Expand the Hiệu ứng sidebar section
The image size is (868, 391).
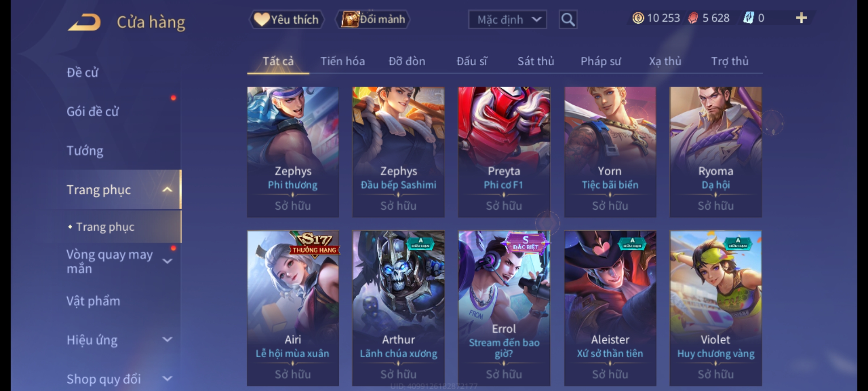[x=167, y=340]
